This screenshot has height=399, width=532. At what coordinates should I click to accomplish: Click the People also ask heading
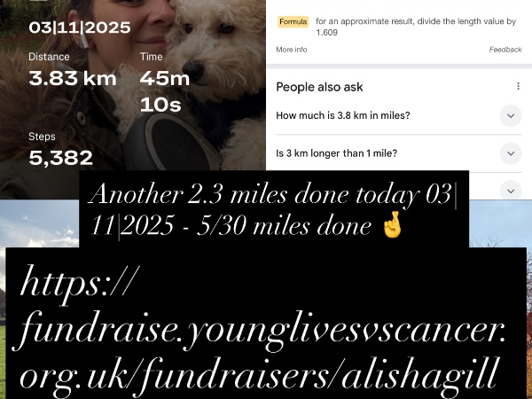[319, 87]
